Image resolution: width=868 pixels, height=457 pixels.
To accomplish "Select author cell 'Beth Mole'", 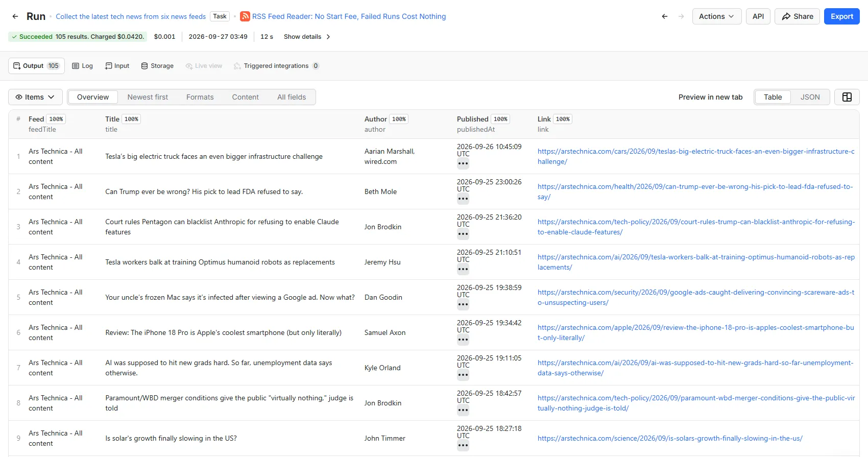I will (x=380, y=191).
